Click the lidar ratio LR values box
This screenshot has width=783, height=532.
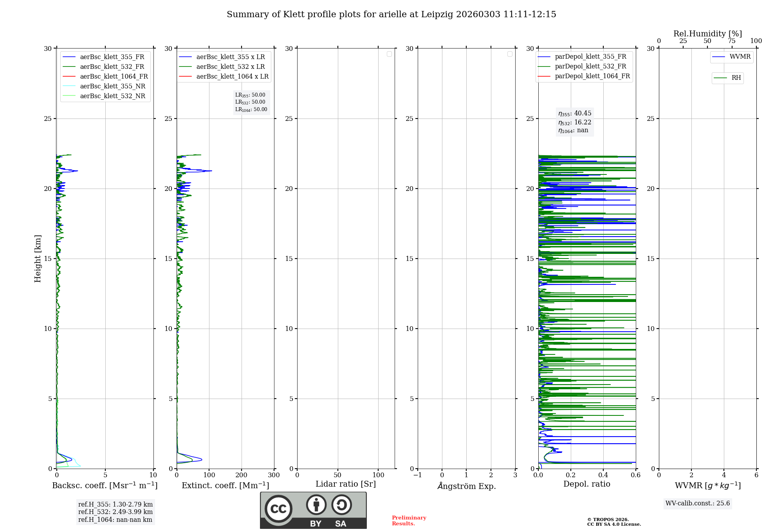coord(251,102)
